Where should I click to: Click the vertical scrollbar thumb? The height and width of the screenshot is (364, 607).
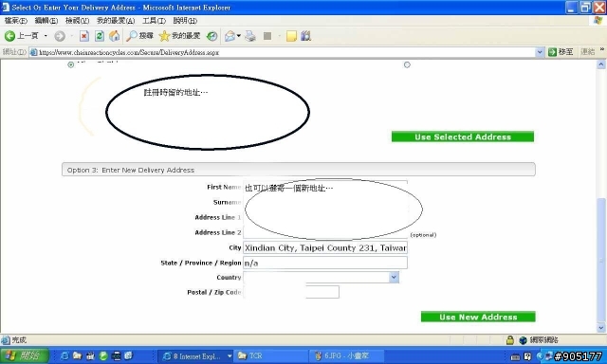point(600,260)
